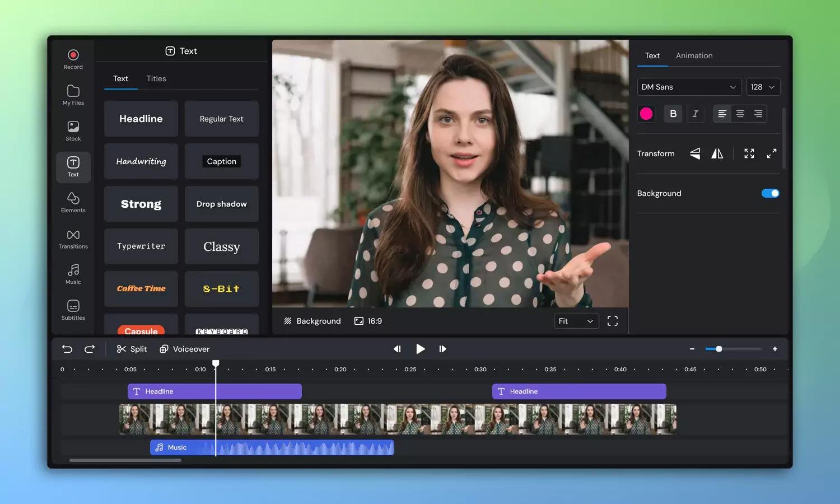840x504 pixels.
Task: Open the canvas Background settings below preview
Action: [x=312, y=321]
